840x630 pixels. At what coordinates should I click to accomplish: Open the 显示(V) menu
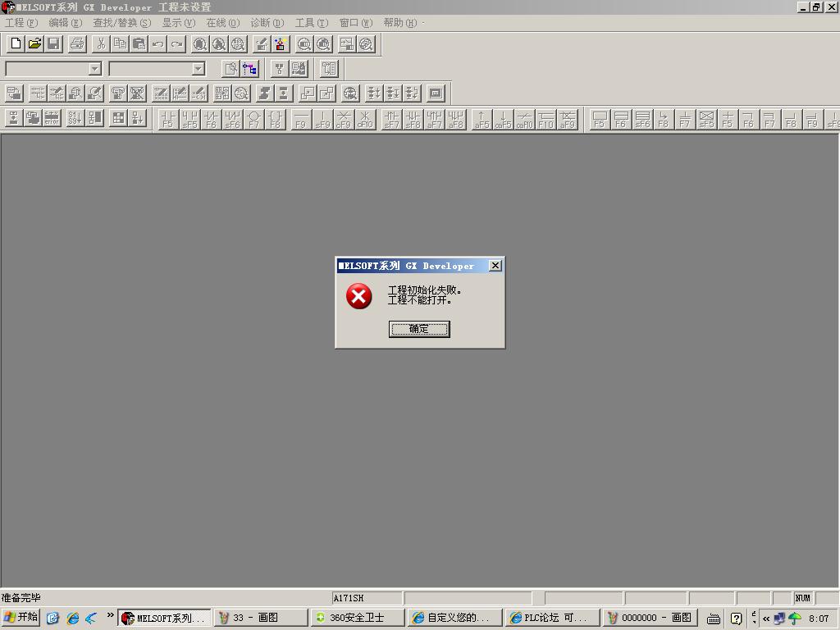coord(179,22)
